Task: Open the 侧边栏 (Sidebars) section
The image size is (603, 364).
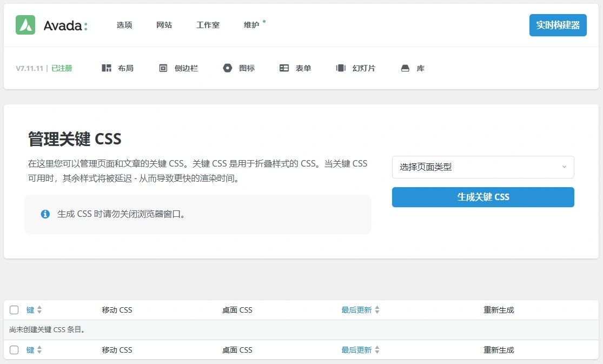Action: [178, 68]
